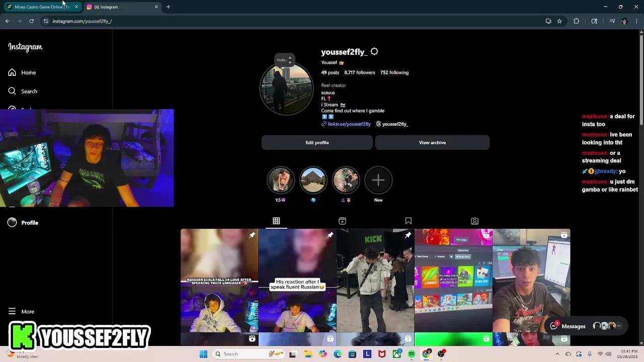This screenshot has height=362, width=644.
Task: Open Instagram Search in the sidebar
Action: pyautogui.click(x=23, y=91)
